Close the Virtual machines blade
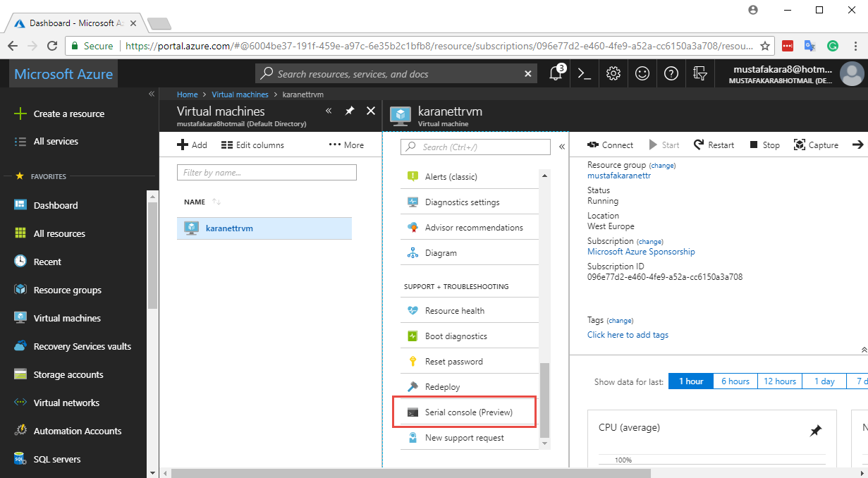868x478 pixels. (371, 111)
